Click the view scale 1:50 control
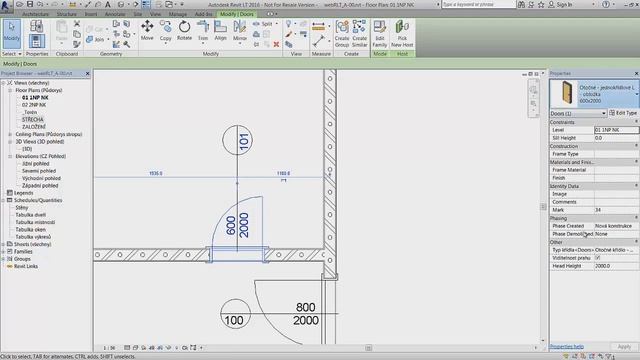Screen dimensions: 640x360 click(x=109, y=348)
